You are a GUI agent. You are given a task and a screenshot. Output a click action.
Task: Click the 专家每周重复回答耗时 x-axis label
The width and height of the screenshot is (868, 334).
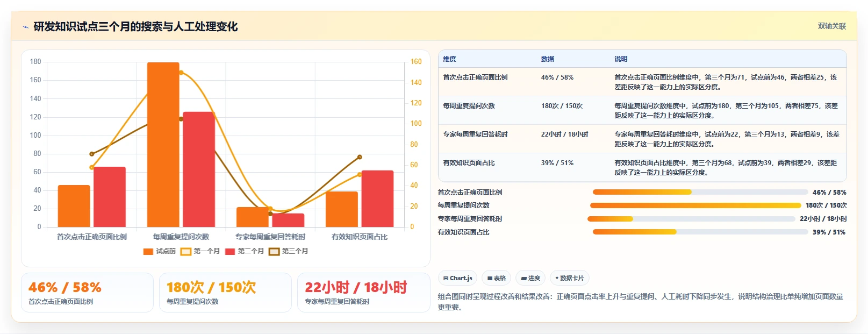[270, 237]
